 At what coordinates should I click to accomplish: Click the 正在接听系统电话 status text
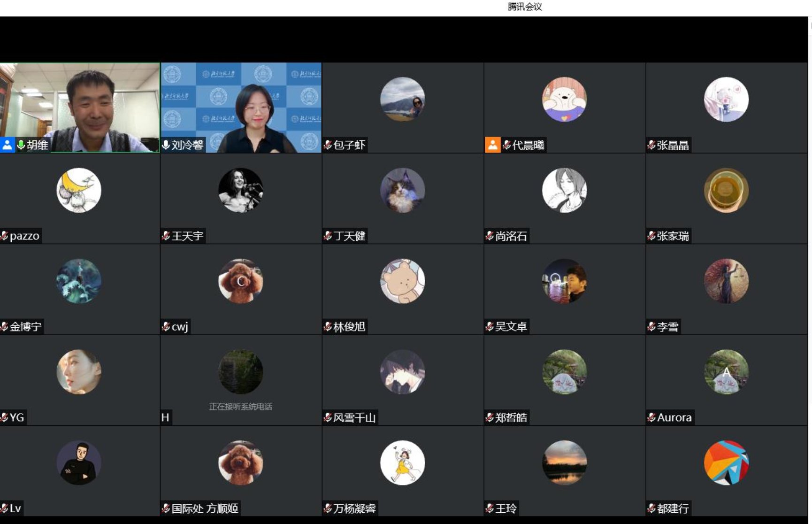point(240,407)
